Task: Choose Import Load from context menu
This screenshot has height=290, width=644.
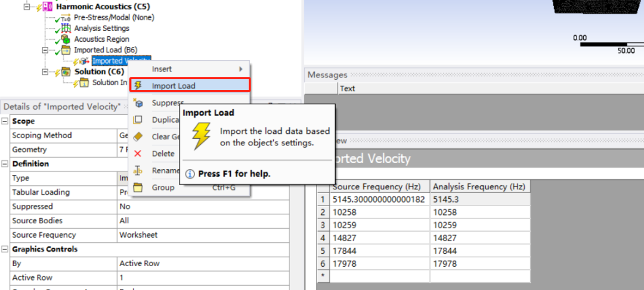Action: (x=190, y=85)
